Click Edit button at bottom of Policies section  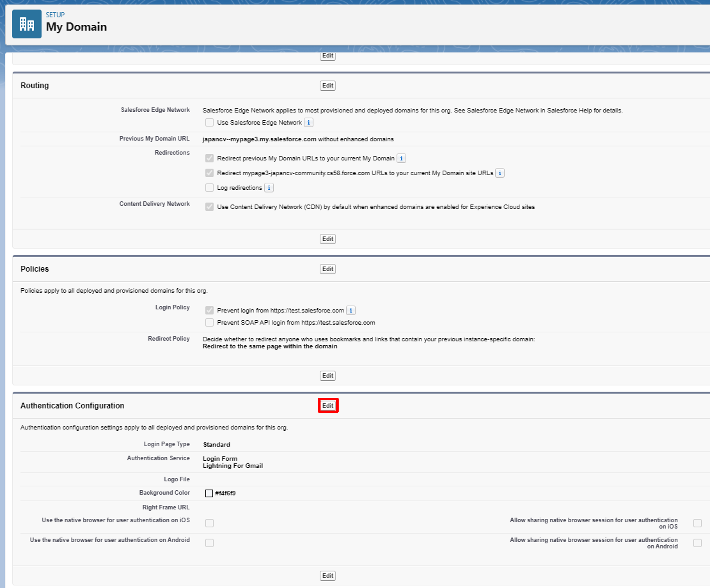pos(328,376)
